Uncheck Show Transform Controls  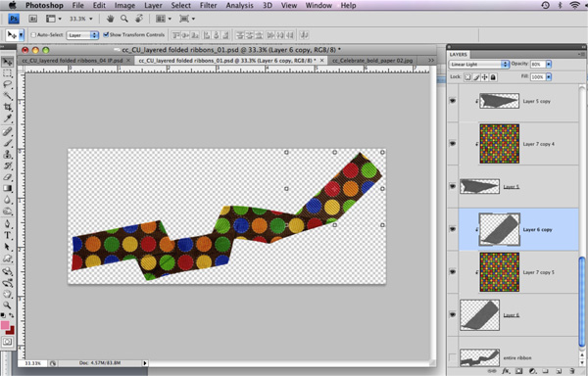click(x=106, y=34)
